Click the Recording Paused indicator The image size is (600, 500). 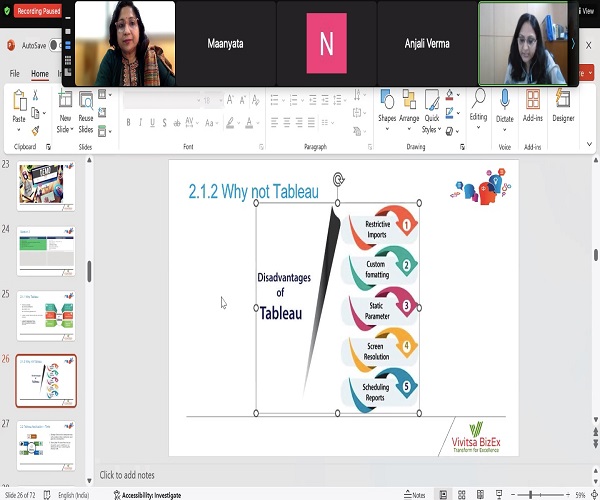point(38,11)
